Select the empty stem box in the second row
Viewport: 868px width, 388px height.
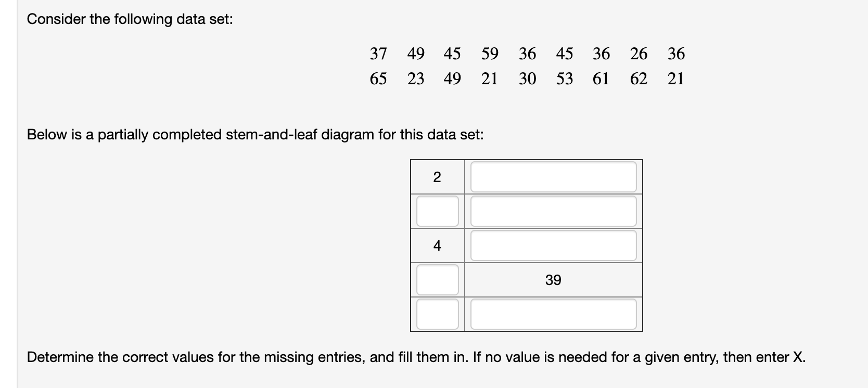437,211
